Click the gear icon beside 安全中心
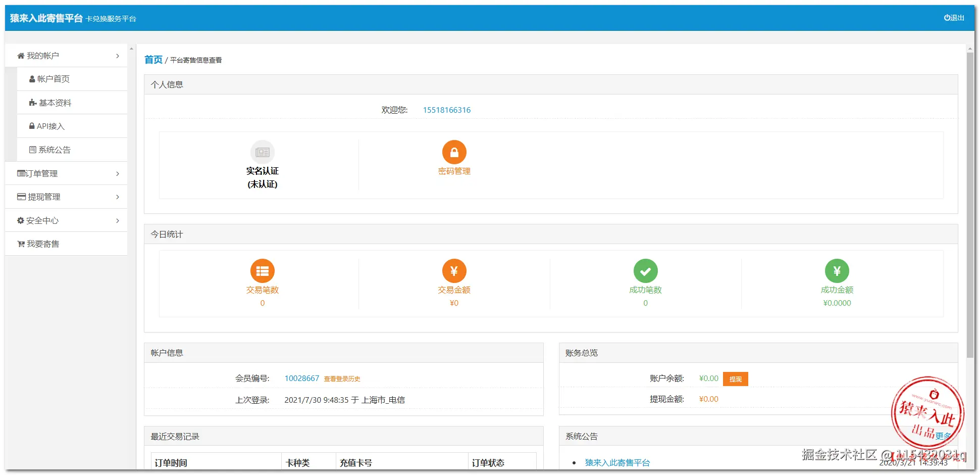 pyautogui.click(x=21, y=220)
